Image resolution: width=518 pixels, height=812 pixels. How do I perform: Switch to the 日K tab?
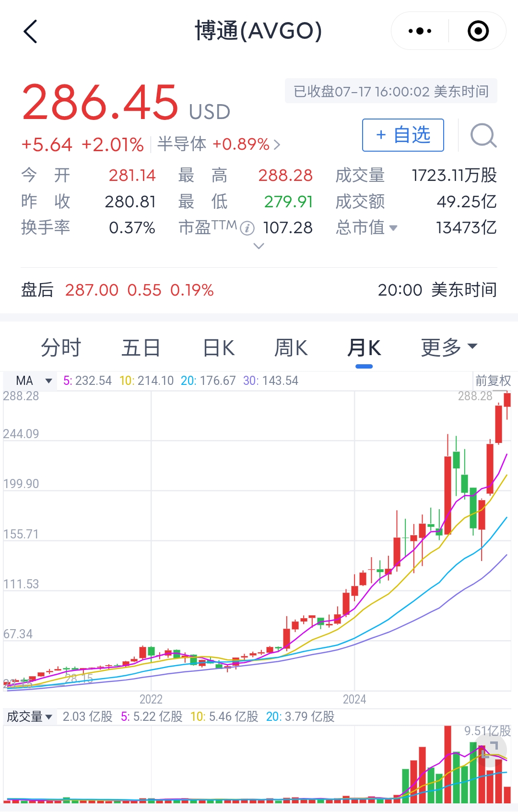[x=219, y=347]
